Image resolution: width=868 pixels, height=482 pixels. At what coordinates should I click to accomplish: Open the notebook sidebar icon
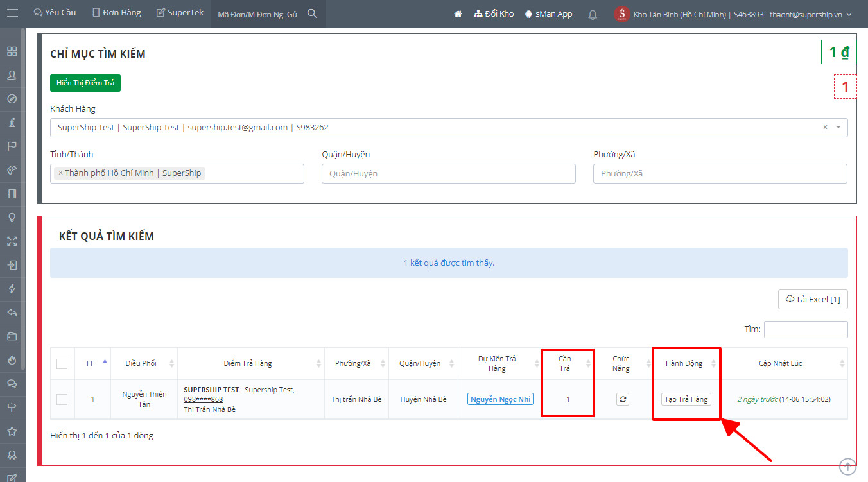pyautogui.click(x=12, y=194)
